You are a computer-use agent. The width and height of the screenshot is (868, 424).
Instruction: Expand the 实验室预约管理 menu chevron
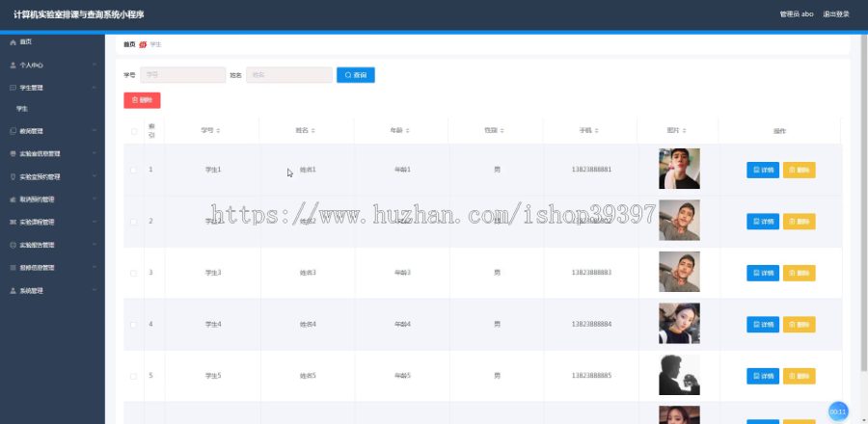pos(95,177)
